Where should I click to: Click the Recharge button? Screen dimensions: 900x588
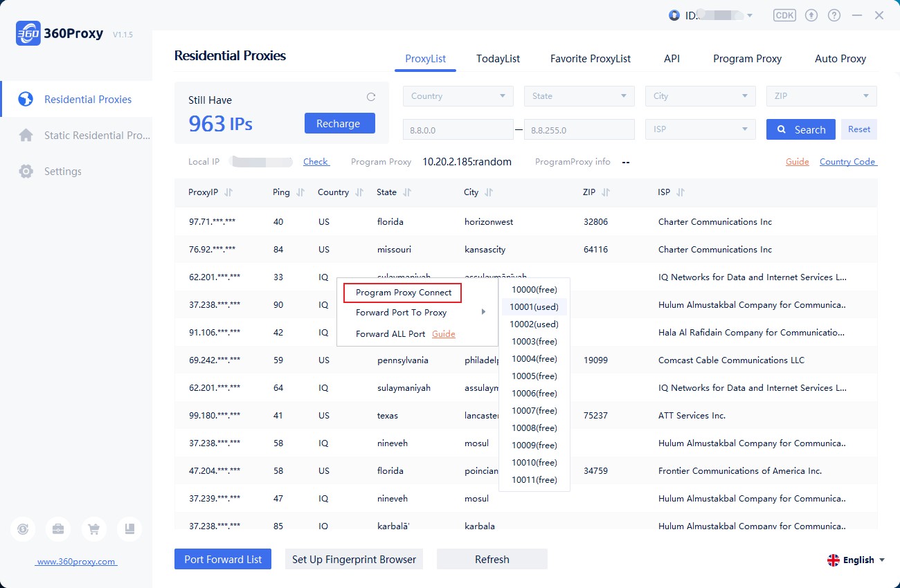[340, 123]
